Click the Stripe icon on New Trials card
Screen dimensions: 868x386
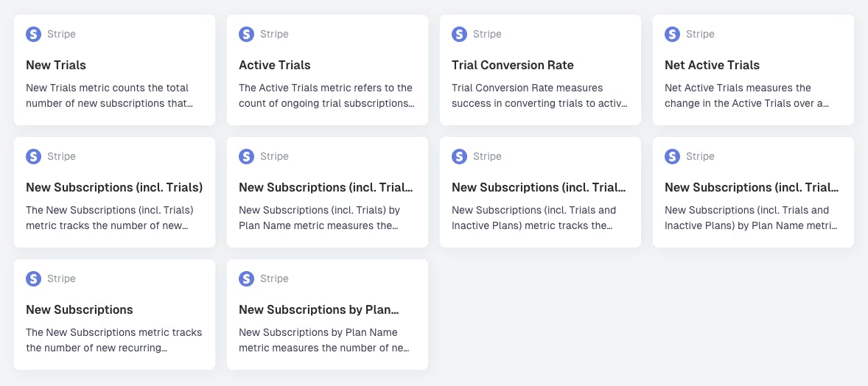34,35
